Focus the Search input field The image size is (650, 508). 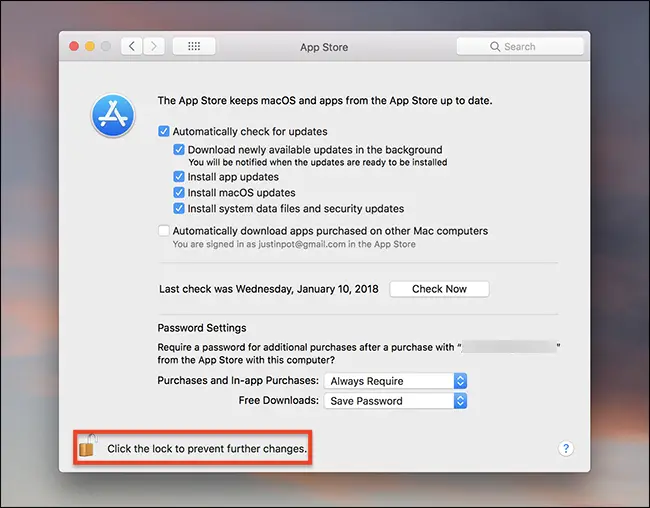tap(520, 46)
